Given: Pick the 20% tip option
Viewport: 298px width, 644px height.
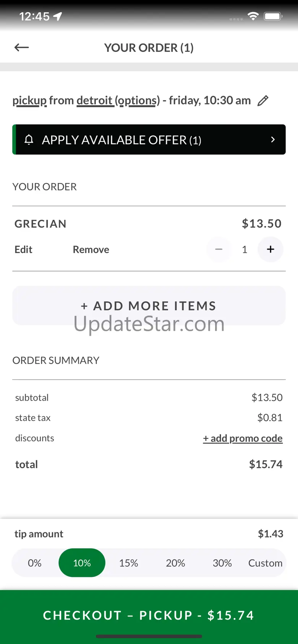Looking at the screenshot, I should point(175,563).
